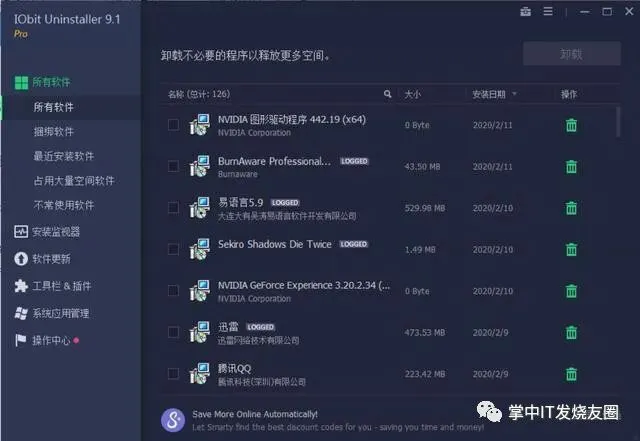Select the 腾讯QQ program name

tap(234, 368)
